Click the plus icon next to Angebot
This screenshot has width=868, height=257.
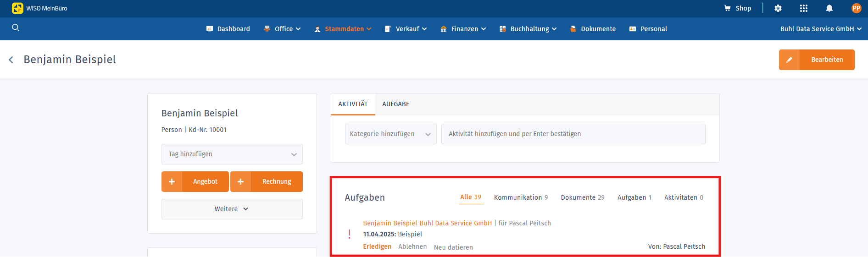[172, 181]
